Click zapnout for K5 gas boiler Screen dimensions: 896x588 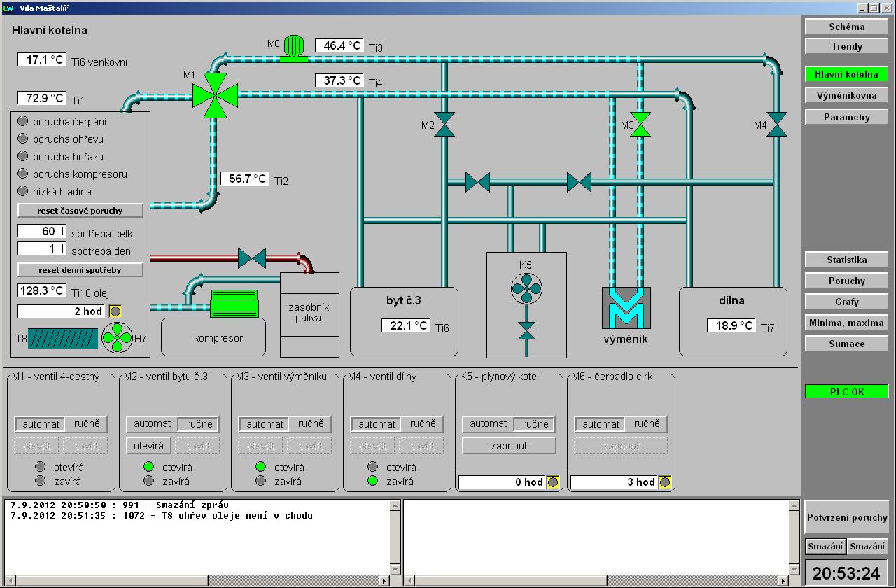(510, 446)
